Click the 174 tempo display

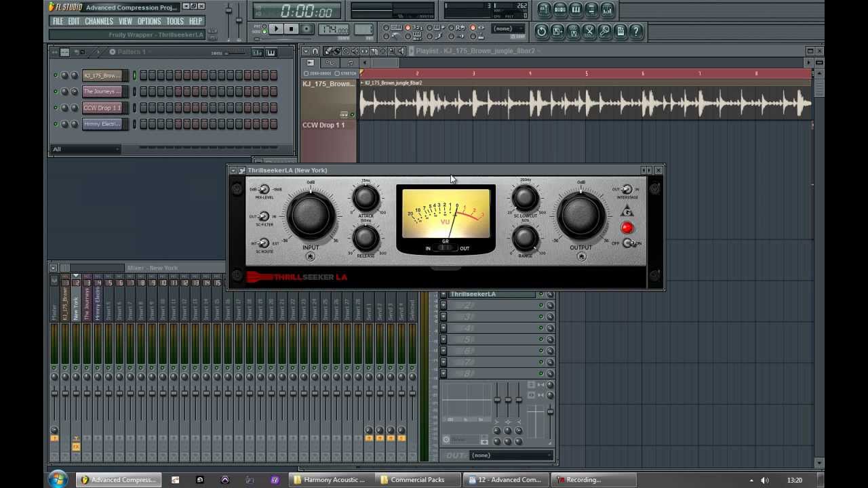coord(334,30)
